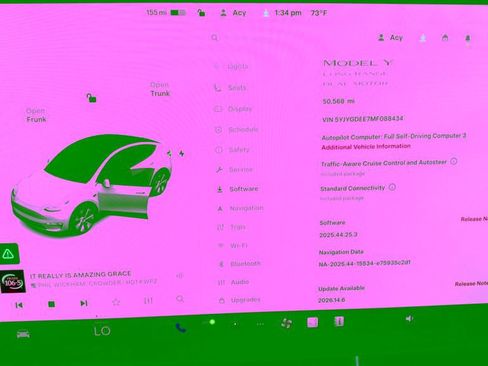Tap the 50,568 mi odometer reading
The image size is (488, 366).
(x=338, y=101)
